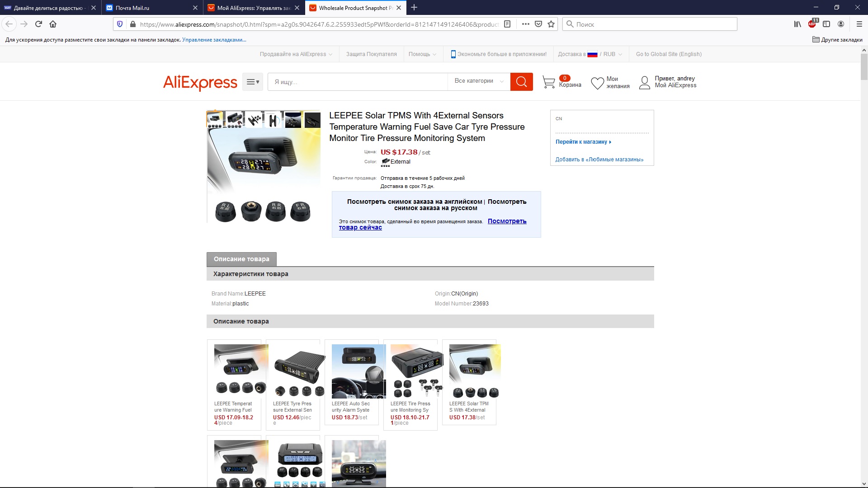This screenshot has height=488, width=868.
Task: Expand delivery country and RUB currency selector
Action: coord(590,54)
